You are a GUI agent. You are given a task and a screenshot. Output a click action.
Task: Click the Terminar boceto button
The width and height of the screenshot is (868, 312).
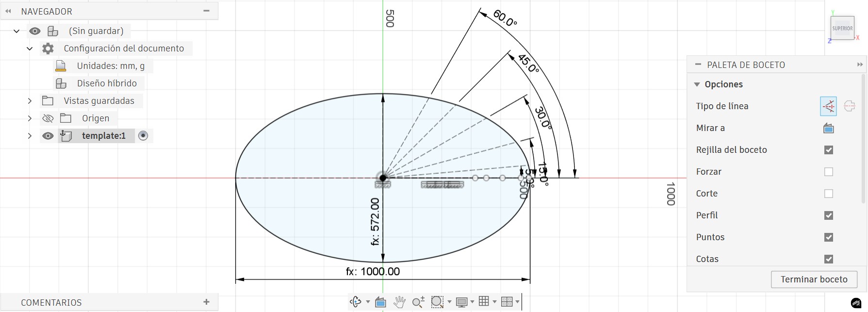pyautogui.click(x=814, y=279)
